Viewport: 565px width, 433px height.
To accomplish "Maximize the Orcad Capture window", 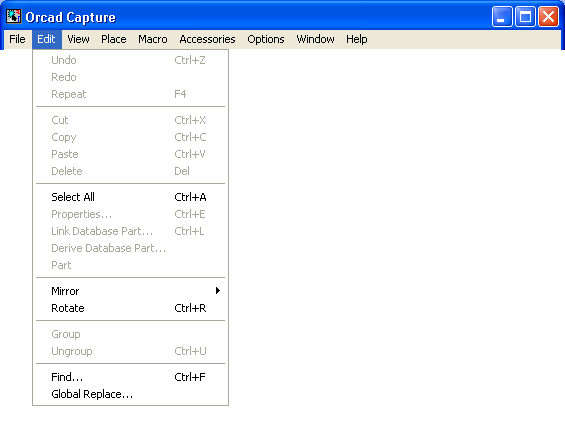I will coord(525,17).
